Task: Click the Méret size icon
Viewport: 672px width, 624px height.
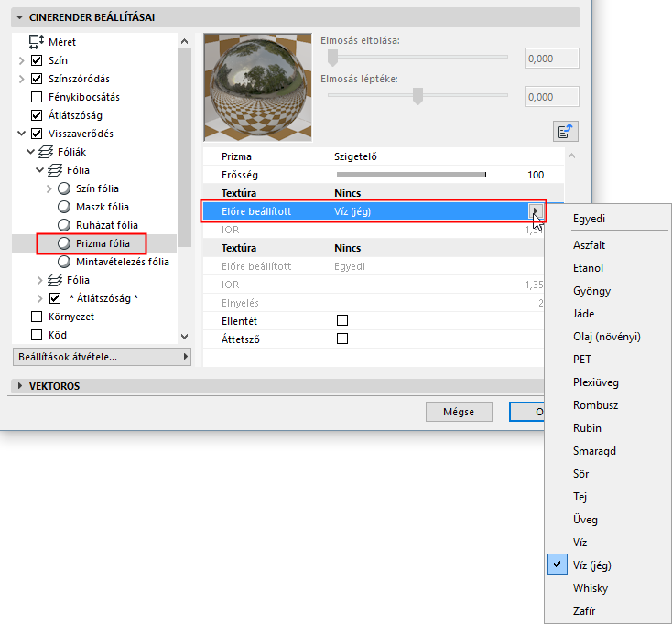Action: pos(37,42)
